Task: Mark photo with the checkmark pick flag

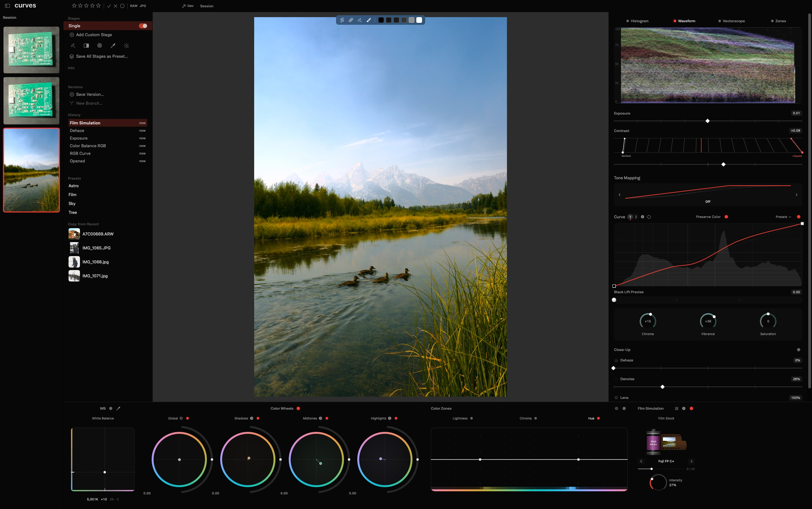Action: coord(109,6)
